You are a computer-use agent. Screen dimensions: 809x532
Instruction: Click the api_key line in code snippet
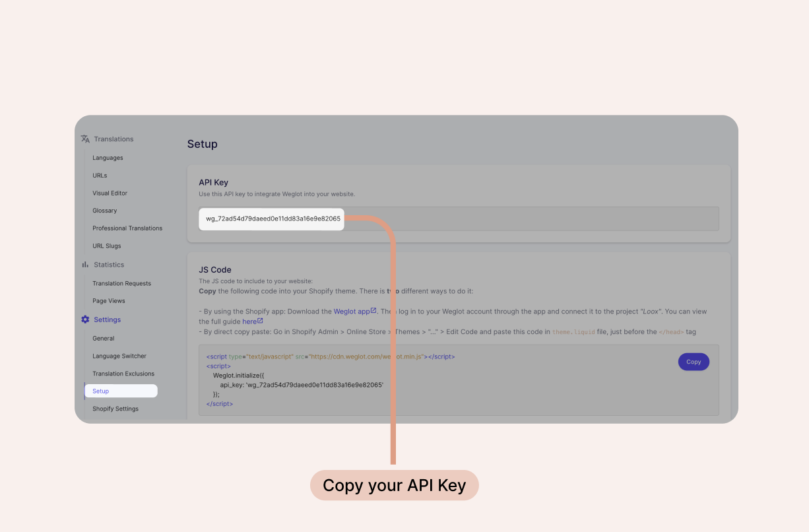point(302,384)
